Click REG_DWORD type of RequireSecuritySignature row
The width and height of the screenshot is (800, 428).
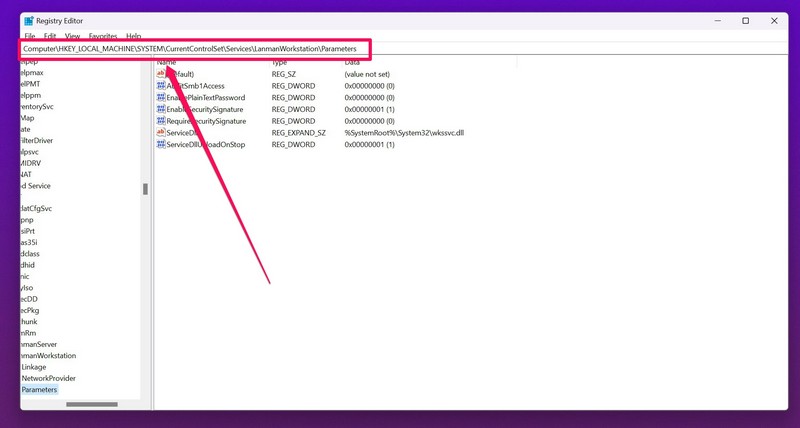coord(293,121)
